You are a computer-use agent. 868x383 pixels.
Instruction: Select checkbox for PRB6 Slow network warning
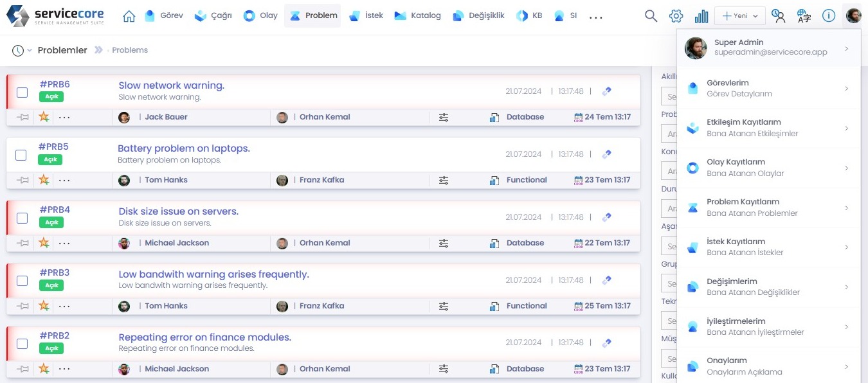point(22,92)
